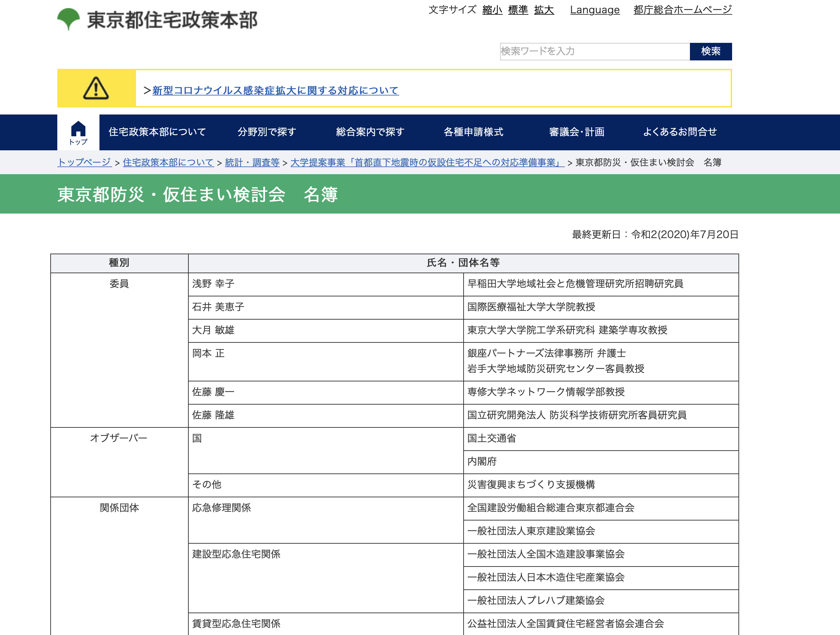
Task: Click the green ginkgo leaf logo
Action: click(68, 19)
